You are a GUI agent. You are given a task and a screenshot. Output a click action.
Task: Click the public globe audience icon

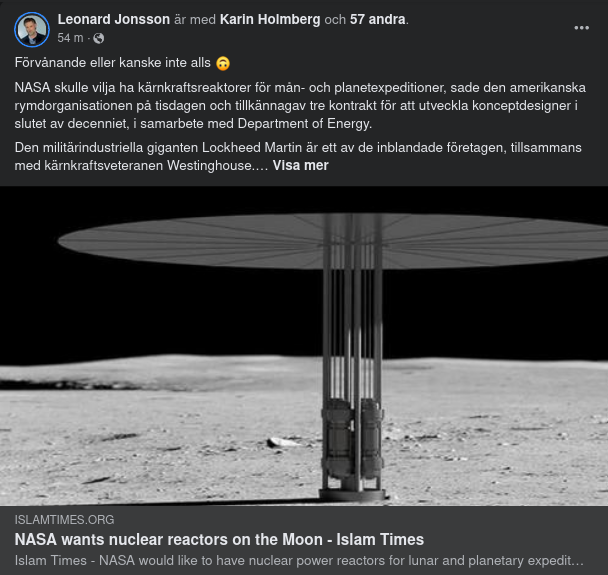(99, 38)
